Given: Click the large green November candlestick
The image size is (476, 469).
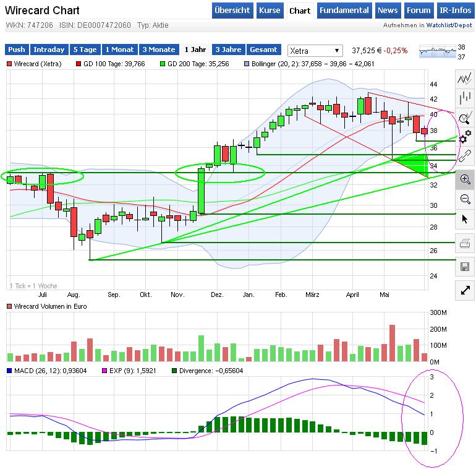Looking at the screenshot, I should point(202,191).
